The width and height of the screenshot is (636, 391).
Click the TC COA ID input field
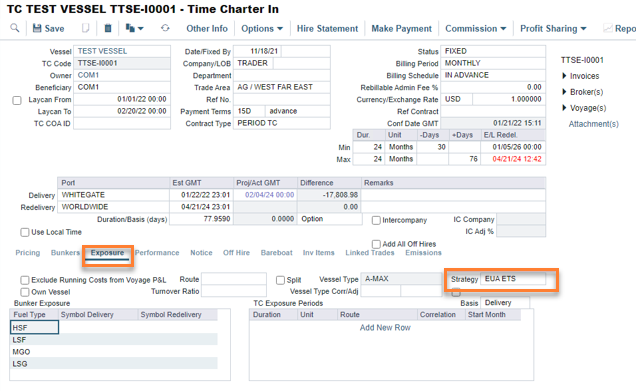[122, 123]
